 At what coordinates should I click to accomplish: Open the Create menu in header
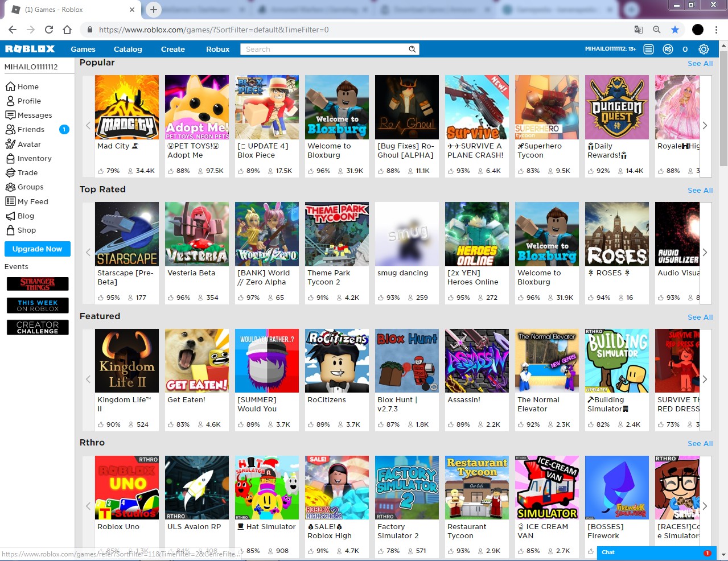click(x=173, y=49)
